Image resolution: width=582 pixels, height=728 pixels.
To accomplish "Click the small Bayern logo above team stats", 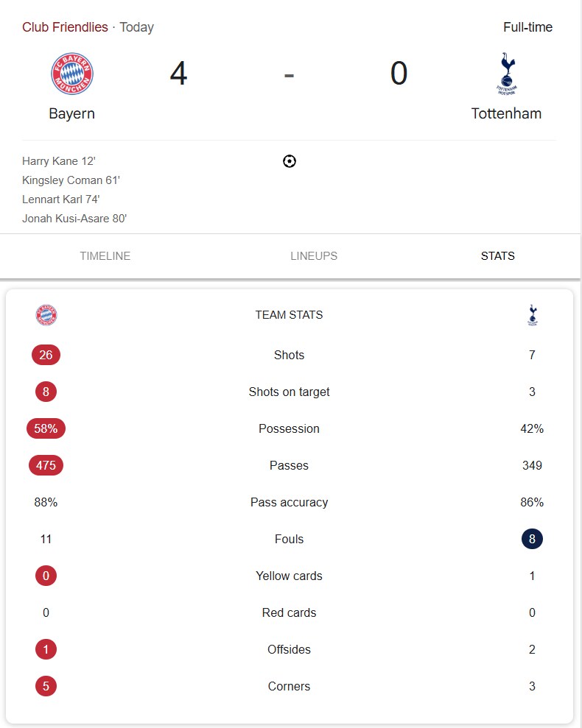I will click(x=46, y=314).
